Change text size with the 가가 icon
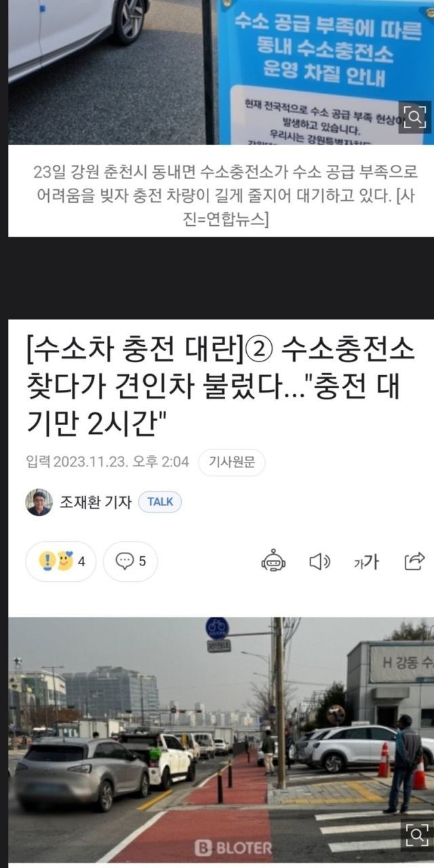 (x=366, y=561)
